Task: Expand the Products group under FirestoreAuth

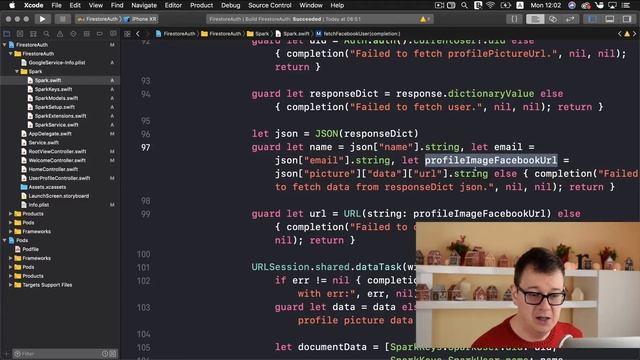Action: [11, 213]
